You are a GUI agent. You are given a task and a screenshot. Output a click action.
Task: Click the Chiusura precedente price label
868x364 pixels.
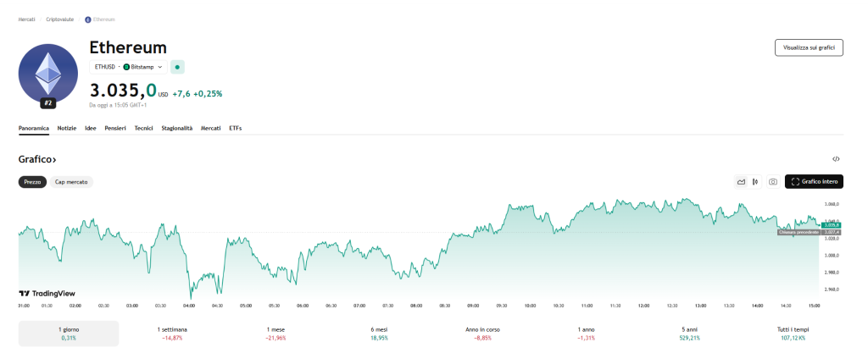tap(798, 231)
